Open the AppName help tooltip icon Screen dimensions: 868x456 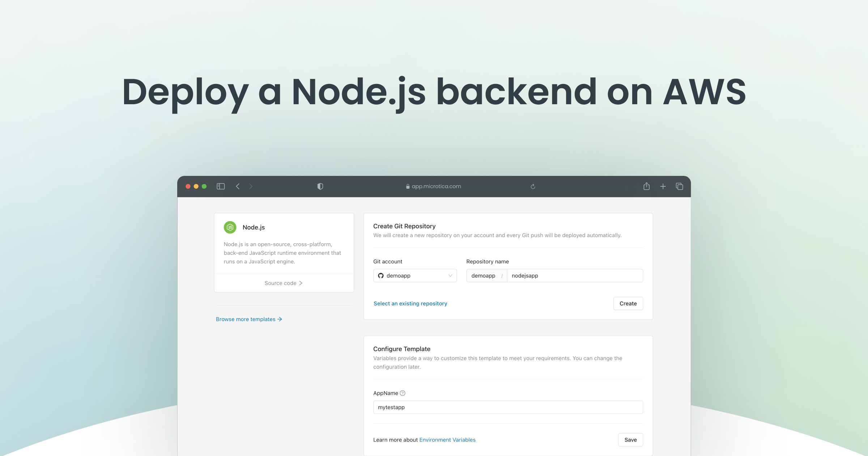pyautogui.click(x=403, y=393)
